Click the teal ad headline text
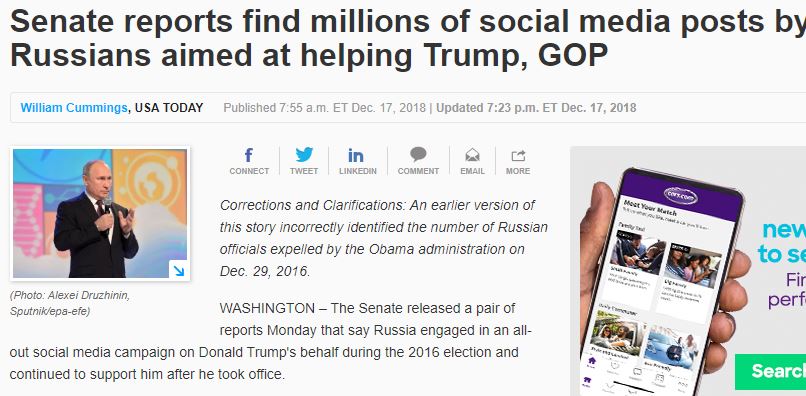This screenshot has width=806, height=396. pyautogui.click(x=781, y=242)
